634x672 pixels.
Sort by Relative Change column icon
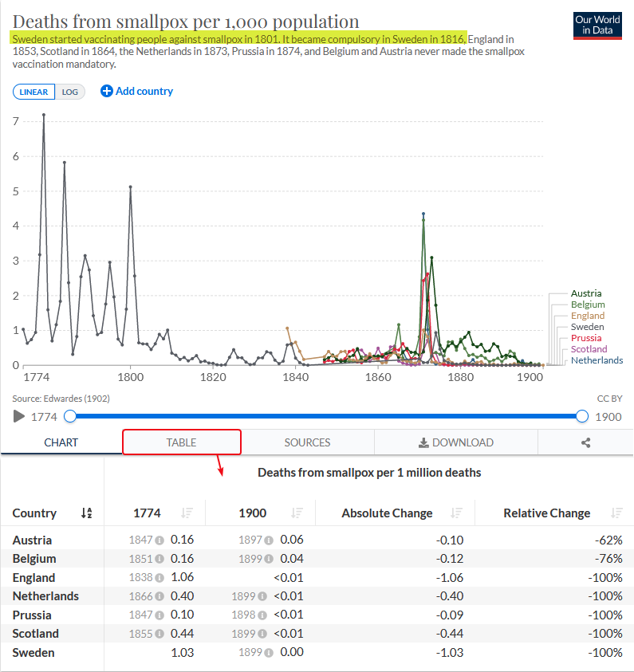[x=616, y=513]
